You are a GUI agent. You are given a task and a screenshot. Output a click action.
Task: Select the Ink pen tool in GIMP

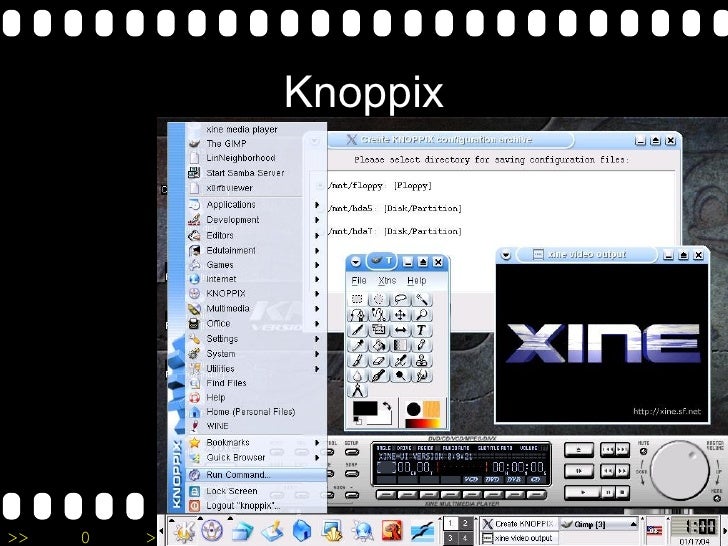(x=379, y=376)
